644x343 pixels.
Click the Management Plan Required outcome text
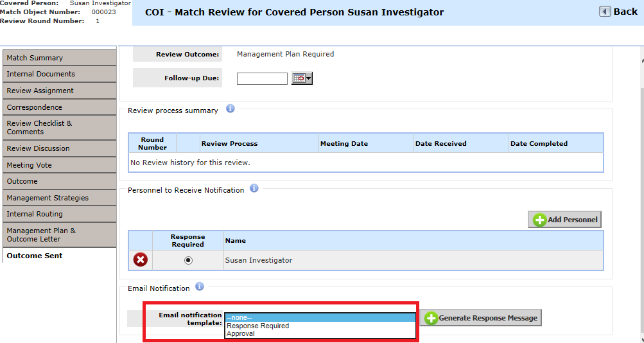point(286,54)
